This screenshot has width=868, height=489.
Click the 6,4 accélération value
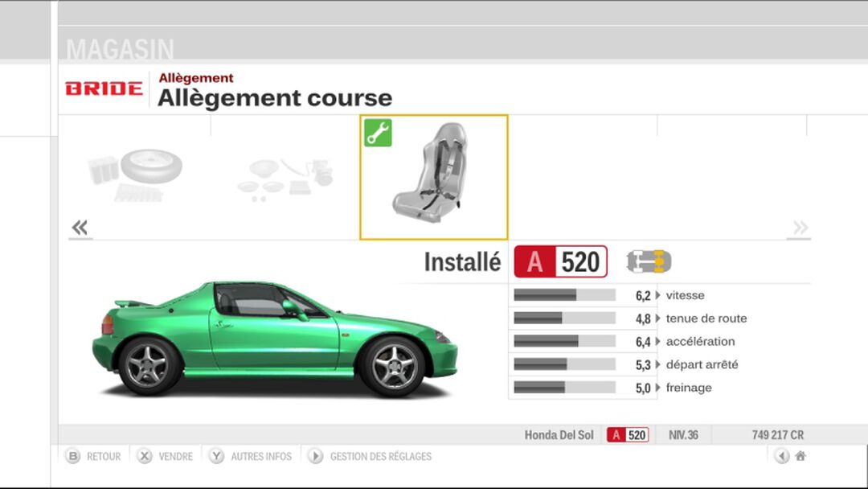tap(643, 343)
